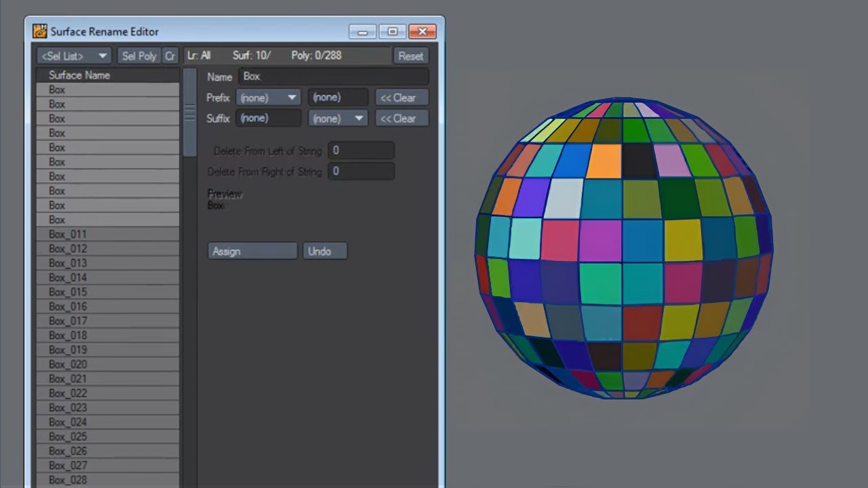Viewport: 868px width, 488px height.
Task: Select the Box_021 surface row
Action: (108, 379)
